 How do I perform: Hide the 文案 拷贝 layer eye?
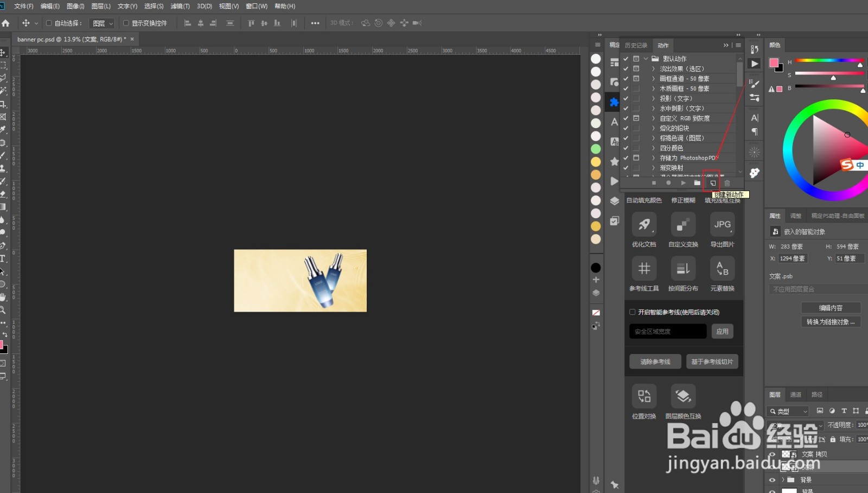[772, 454]
